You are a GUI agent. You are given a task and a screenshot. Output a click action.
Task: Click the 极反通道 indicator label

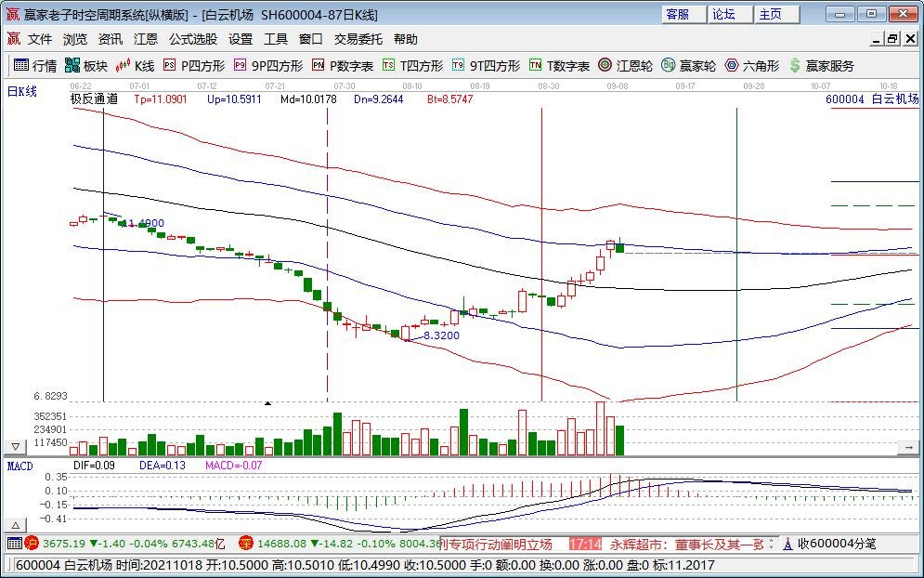[94, 99]
